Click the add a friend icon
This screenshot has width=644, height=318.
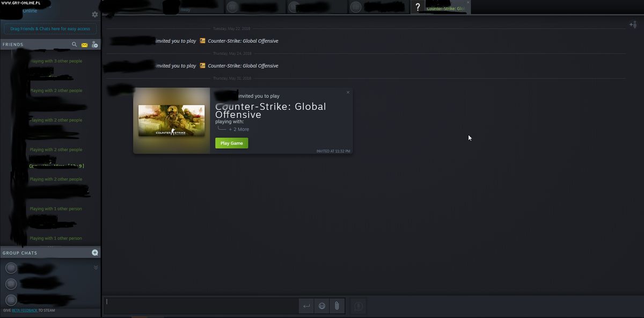(94, 45)
